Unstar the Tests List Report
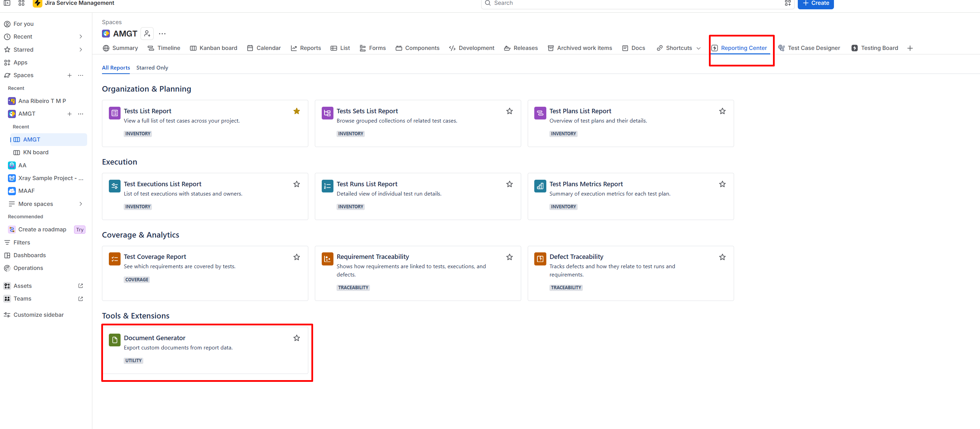Screen dimensions: 980x429 (297, 111)
